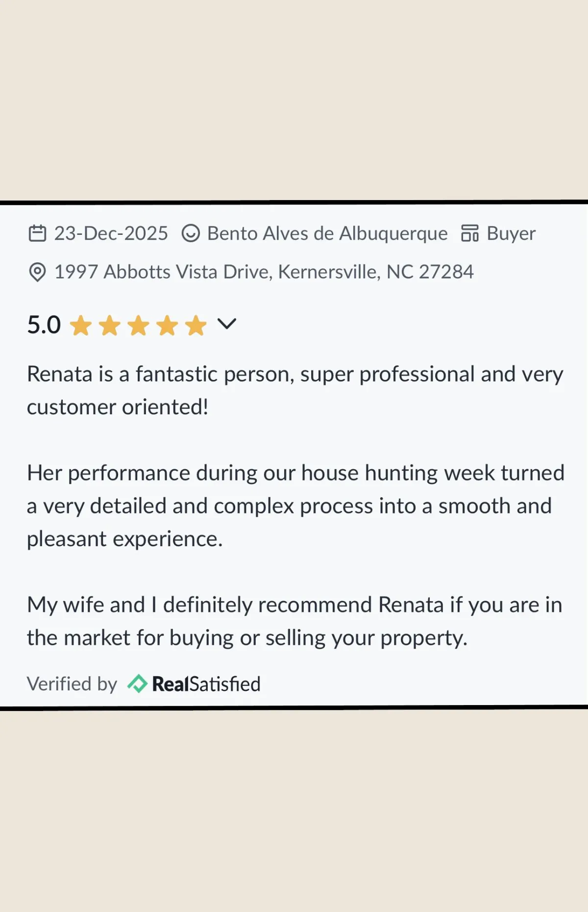Click the location pin icon
Viewport: 588px width, 912px height.
[x=37, y=272]
